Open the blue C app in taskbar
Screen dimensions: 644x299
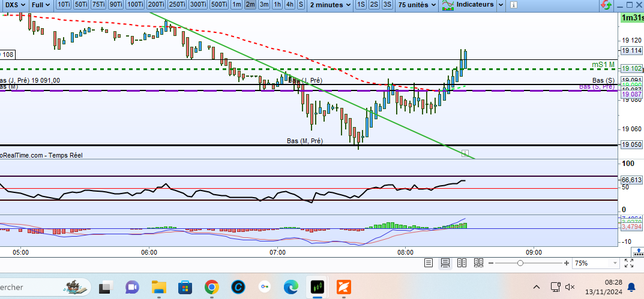(x=238, y=287)
